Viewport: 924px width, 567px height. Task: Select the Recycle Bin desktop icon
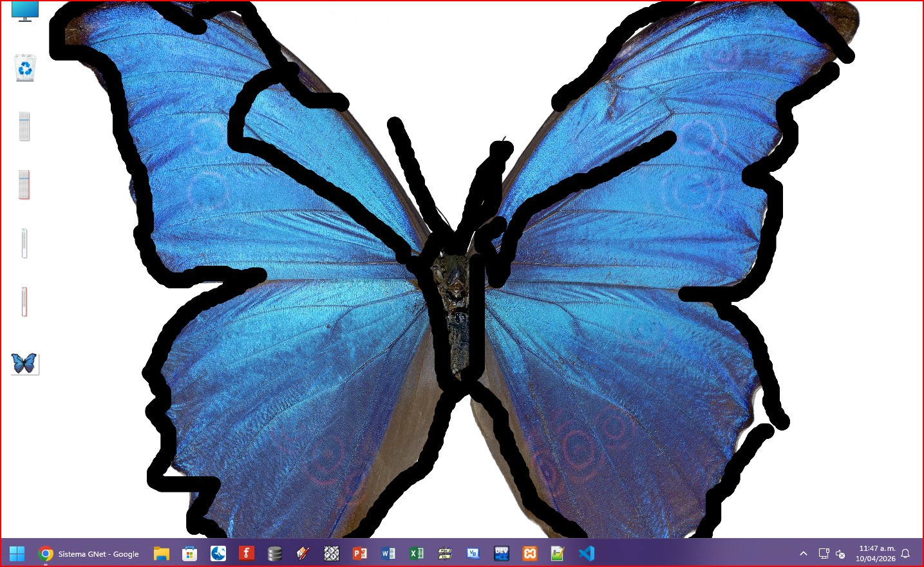coord(25,68)
